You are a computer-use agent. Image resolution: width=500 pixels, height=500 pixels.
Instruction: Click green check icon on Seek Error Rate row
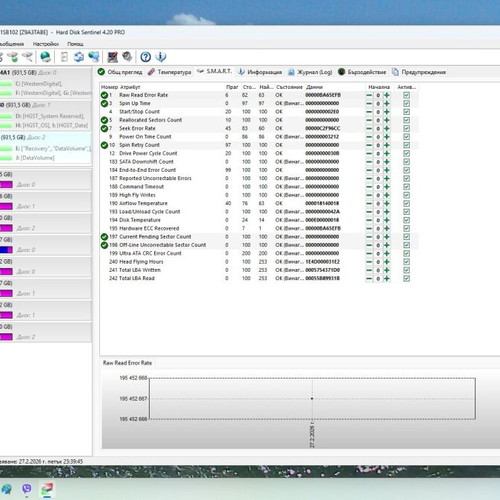click(104, 128)
